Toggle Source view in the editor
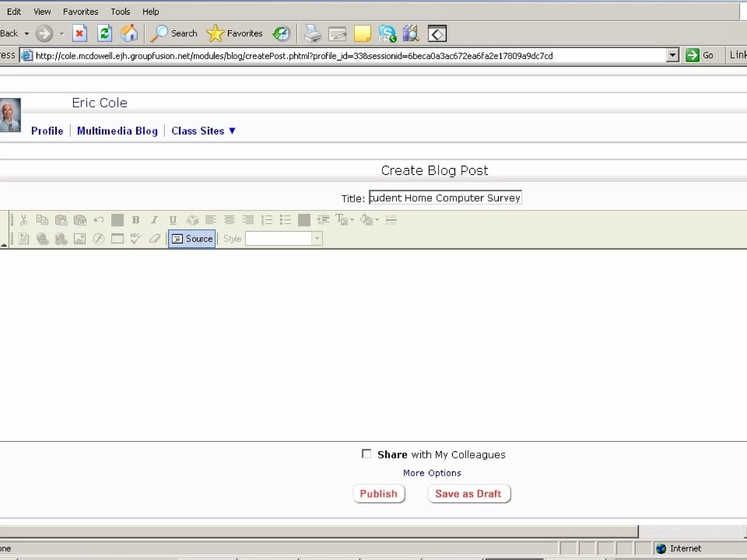Screen dimensions: 747x560 [192, 239]
